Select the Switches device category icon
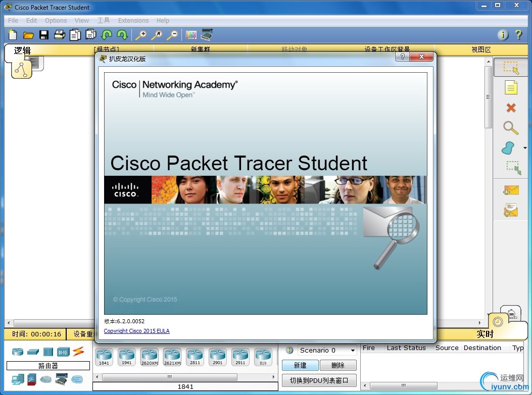Image resolution: width=532 pixels, height=395 pixels. click(33, 352)
